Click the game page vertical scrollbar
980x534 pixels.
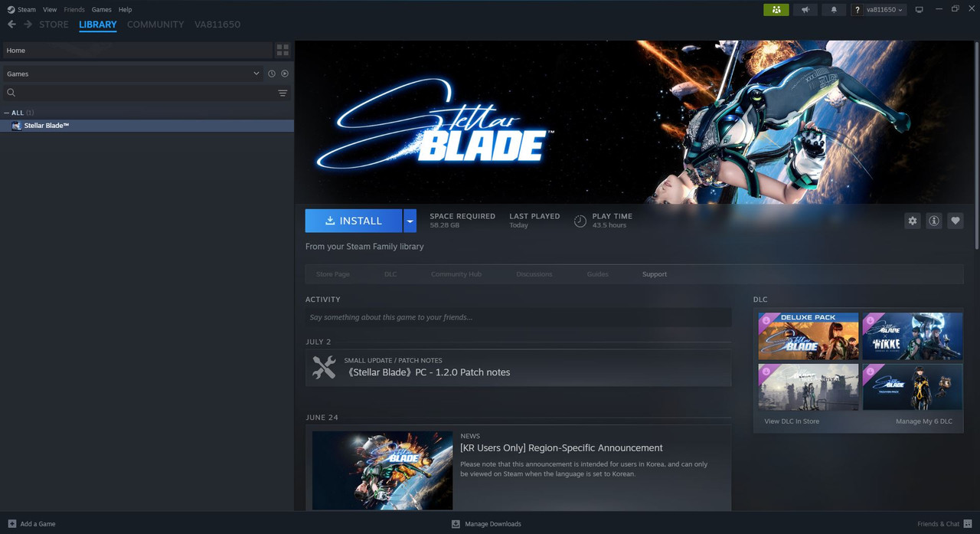pos(977,146)
